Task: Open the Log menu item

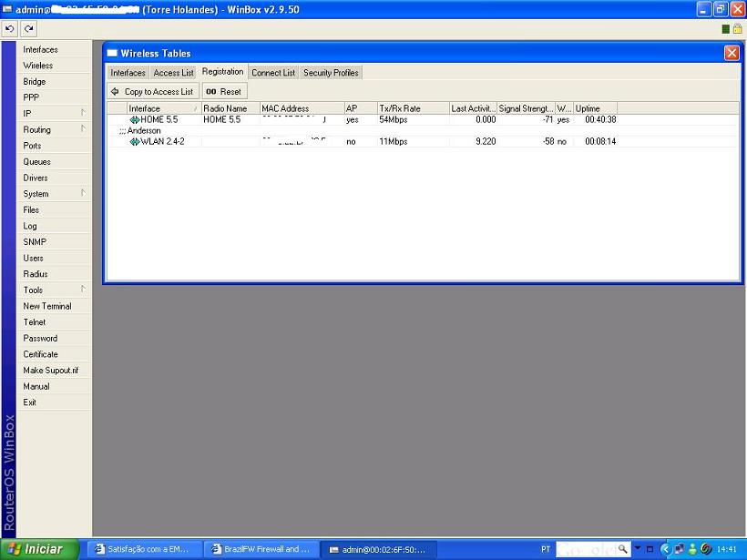Action: coord(54,226)
